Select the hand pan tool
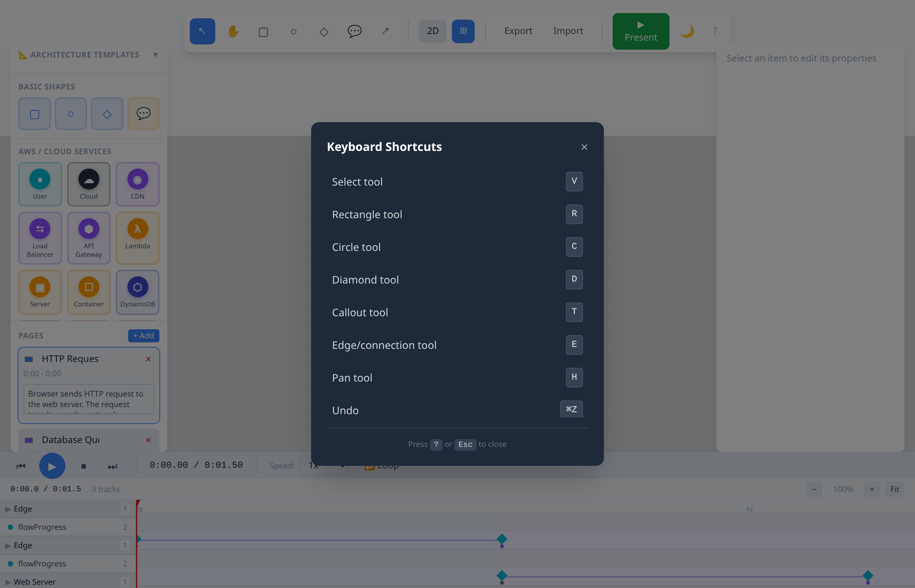Image resolution: width=915 pixels, height=588 pixels. pos(233,31)
